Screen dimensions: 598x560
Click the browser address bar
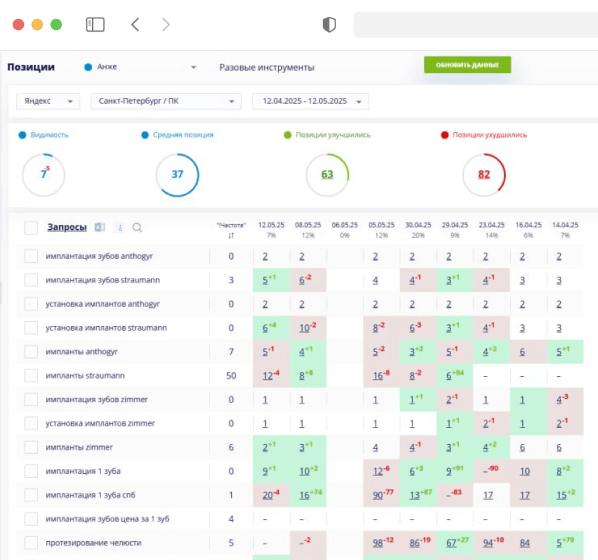pos(476,25)
